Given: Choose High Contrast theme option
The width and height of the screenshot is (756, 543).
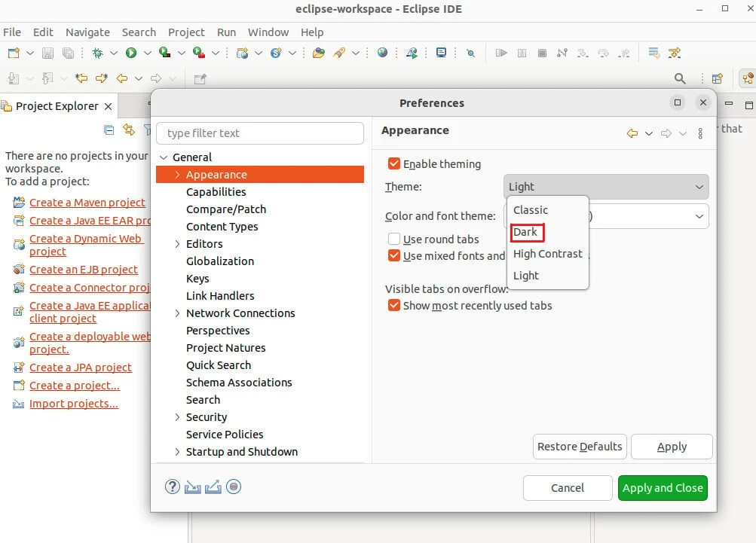Looking at the screenshot, I should coord(547,254).
